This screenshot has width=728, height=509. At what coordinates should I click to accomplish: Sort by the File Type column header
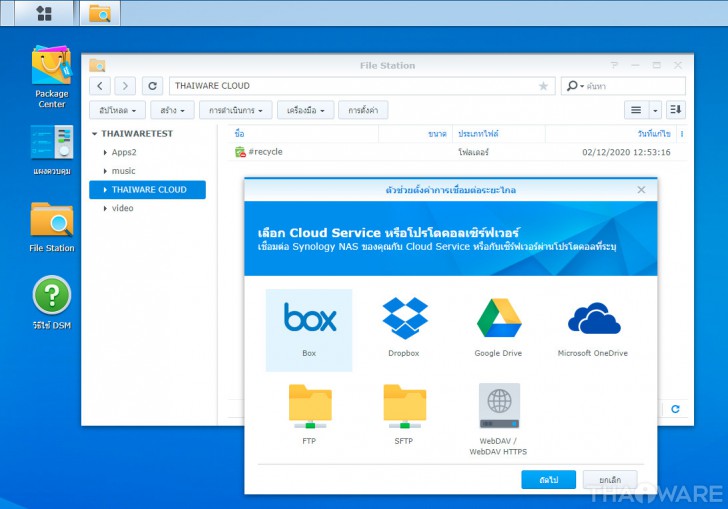(x=499, y=134)
